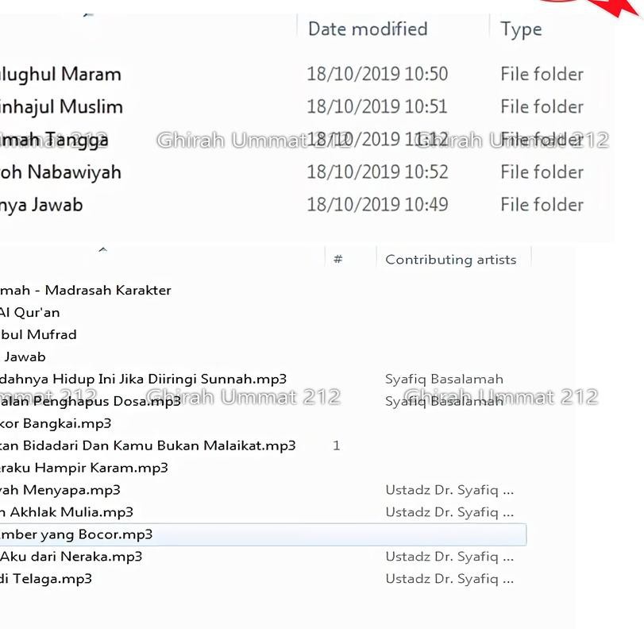Click File folder type in the 10:49 row

coord(542,205)
